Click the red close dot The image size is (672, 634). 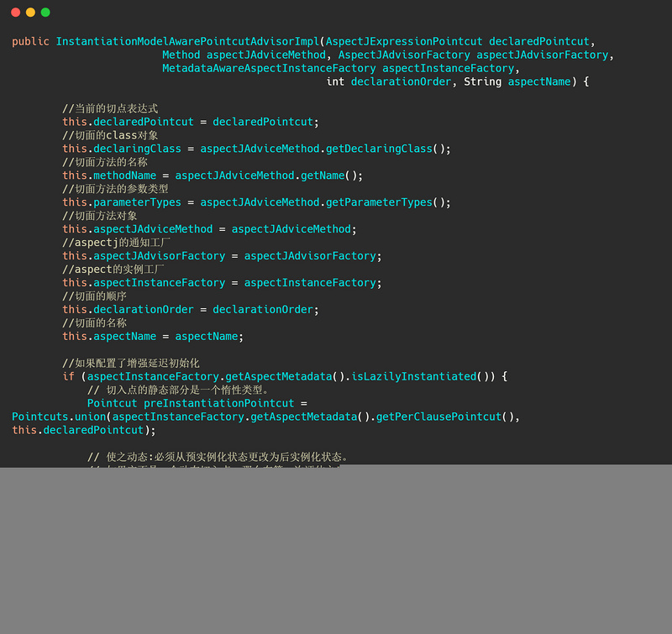pos(16,13)
